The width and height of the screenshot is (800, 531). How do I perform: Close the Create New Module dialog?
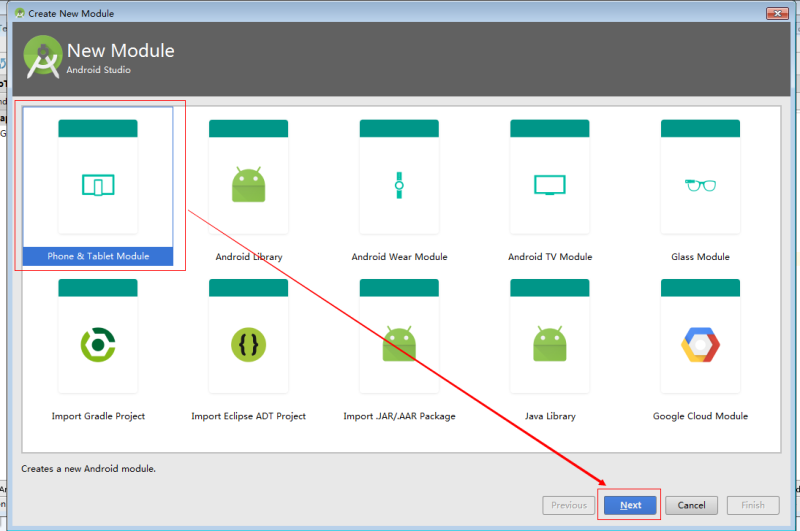(778, 13)
